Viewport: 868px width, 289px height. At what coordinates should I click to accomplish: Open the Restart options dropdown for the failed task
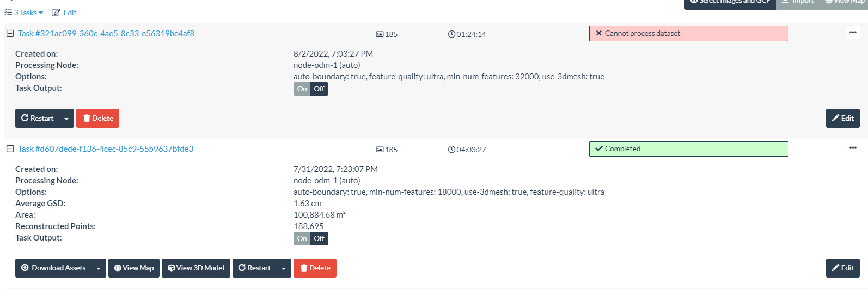click(66, 119)
